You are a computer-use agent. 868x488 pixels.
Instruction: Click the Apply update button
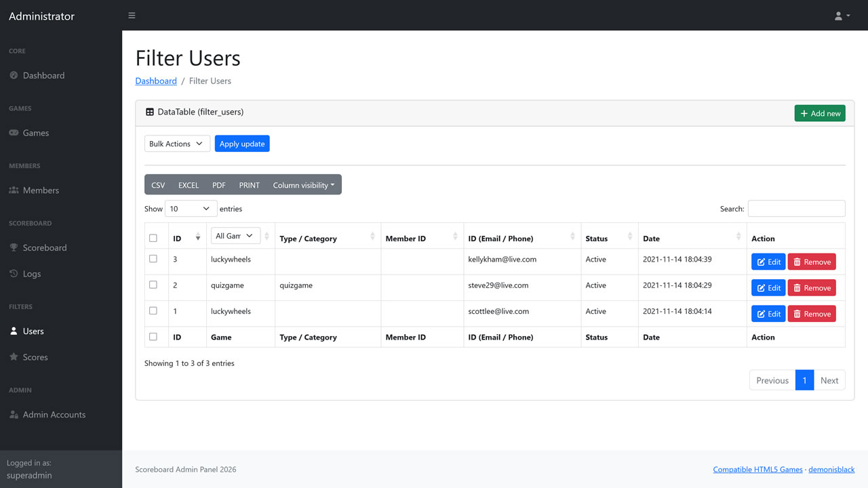click(x=242, y=144)
